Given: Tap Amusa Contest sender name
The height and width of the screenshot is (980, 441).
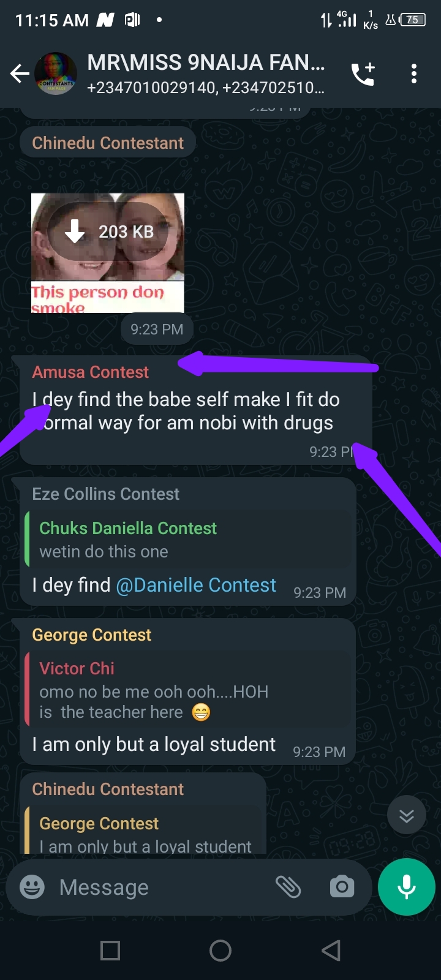Looking at the screenshot, I should [91, 372].
